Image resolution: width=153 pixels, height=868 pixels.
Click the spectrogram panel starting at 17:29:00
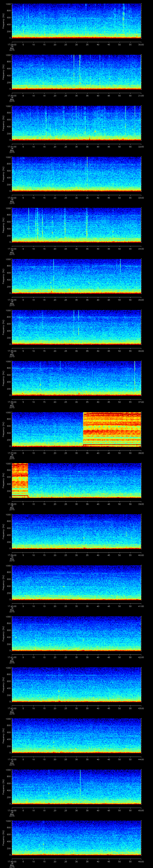pos(76,21)
